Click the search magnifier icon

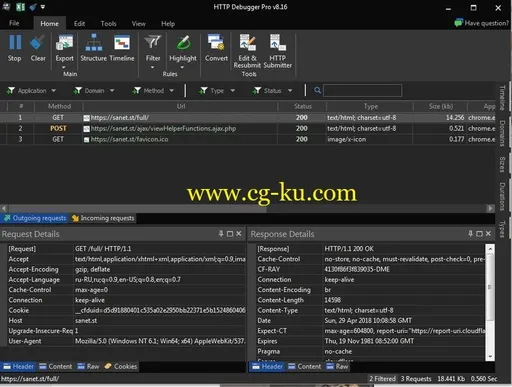tap(317, 90)
